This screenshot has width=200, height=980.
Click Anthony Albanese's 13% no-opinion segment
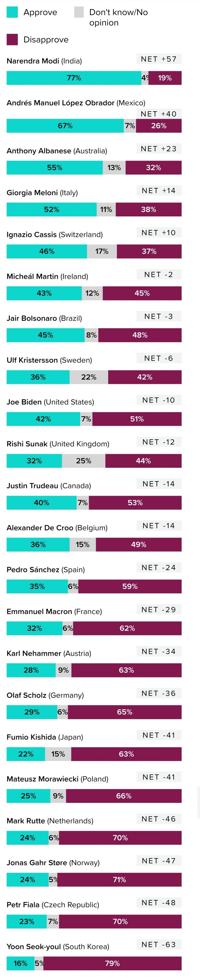pyautogui.click(x=114, y=168)
